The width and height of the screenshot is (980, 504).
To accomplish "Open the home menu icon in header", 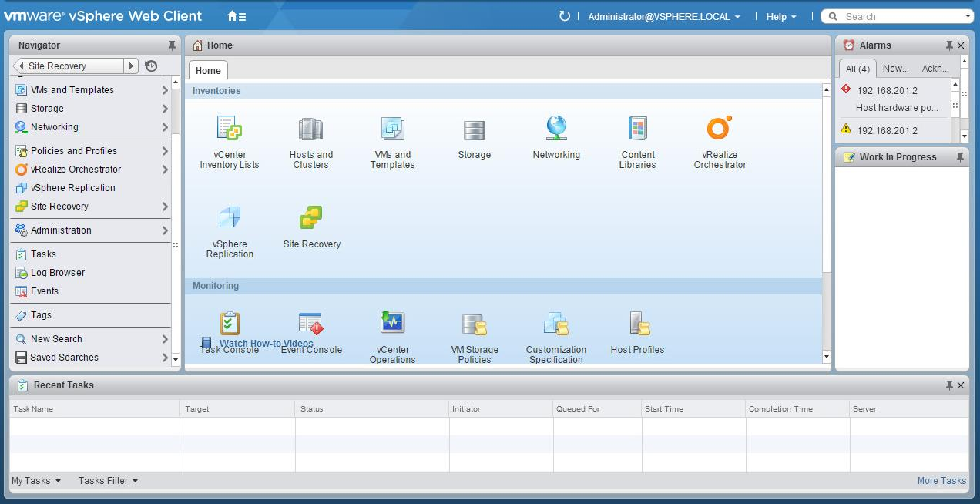I will [237, 16].
